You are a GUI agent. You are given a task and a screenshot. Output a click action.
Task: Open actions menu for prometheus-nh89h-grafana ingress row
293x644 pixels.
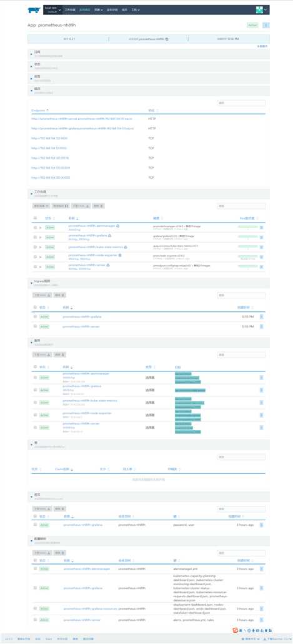click(x=261, y=316)
